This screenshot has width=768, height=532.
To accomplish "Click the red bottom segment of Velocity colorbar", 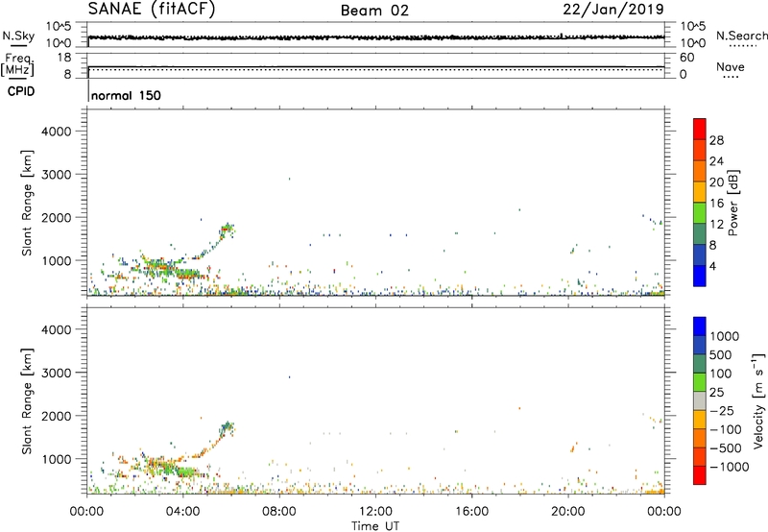I will pos(700,475).
